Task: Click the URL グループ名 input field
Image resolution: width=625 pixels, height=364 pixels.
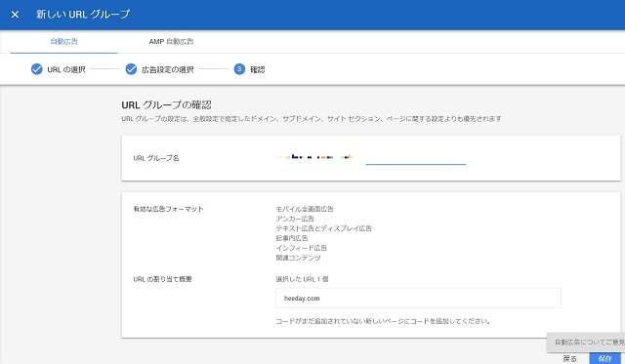Action: 371,158
